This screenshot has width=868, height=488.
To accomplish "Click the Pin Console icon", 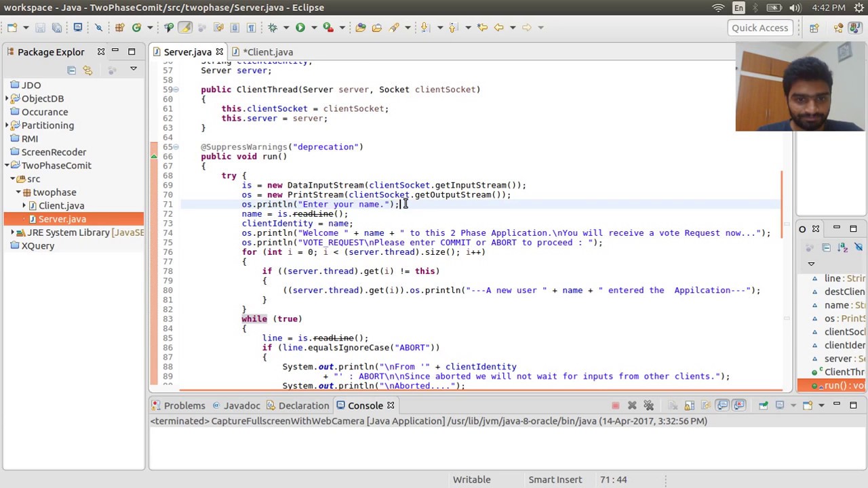I will (763, 405).
